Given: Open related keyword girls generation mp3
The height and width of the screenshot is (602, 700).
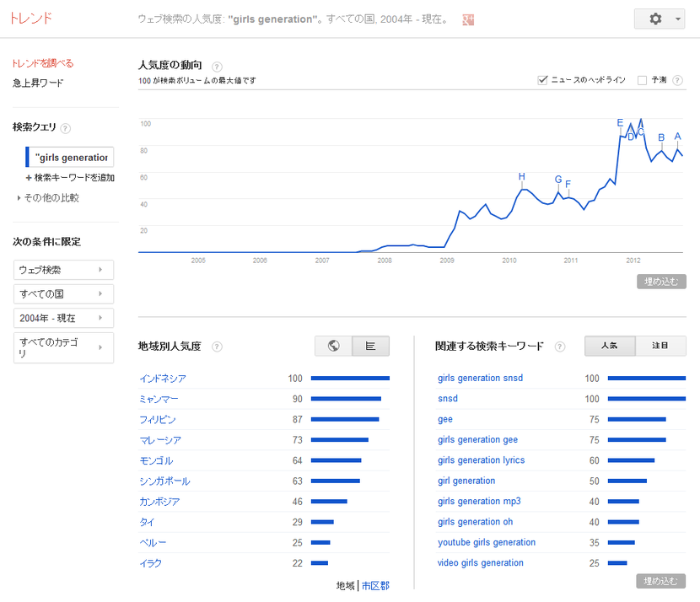Looking at the screenshot, I should [479, 501].
